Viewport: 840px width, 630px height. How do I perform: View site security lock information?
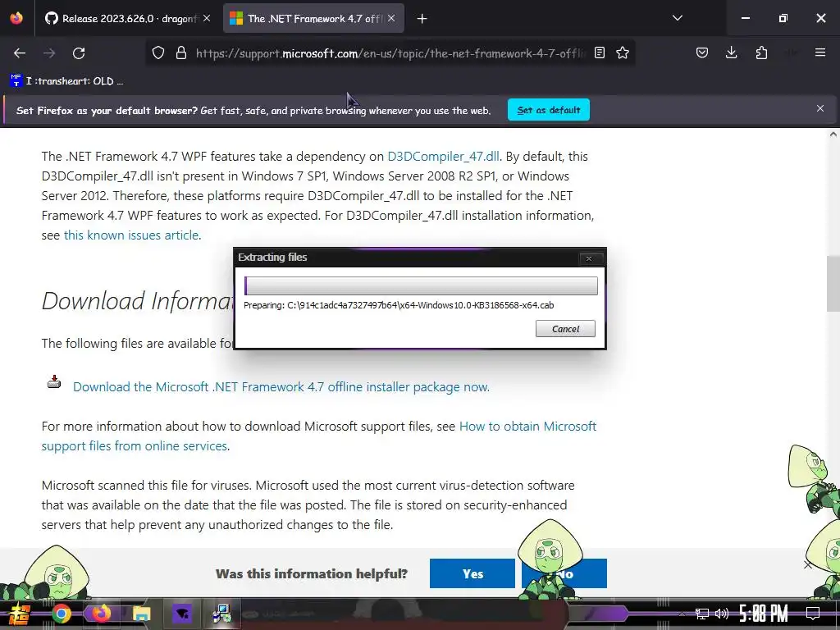tap(181, 53)
